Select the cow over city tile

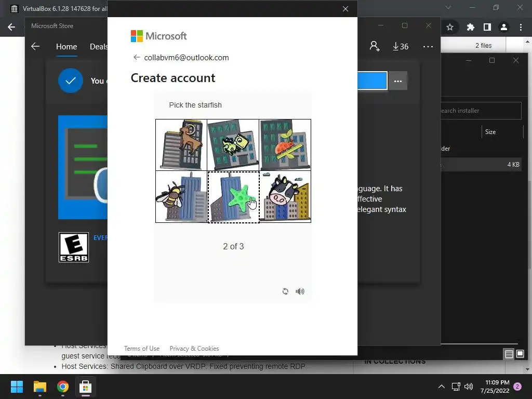pos(285,197)
